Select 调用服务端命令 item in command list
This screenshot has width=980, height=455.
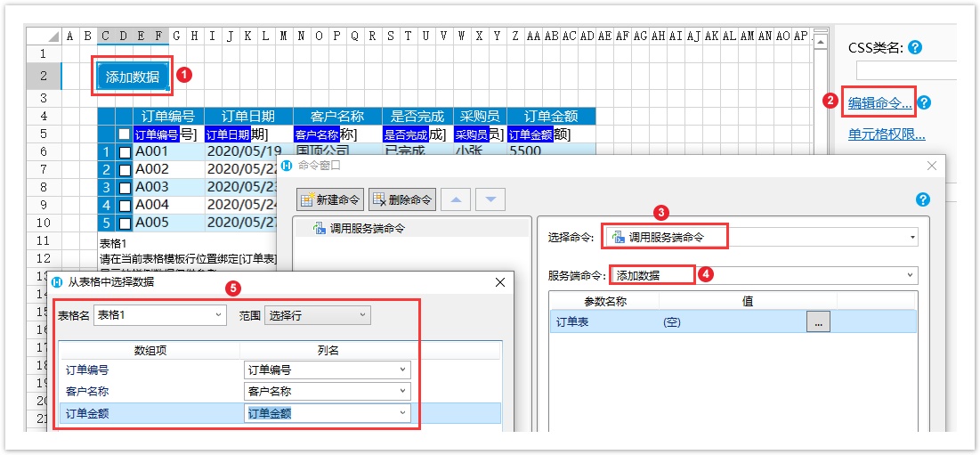[x=412, y=229]
